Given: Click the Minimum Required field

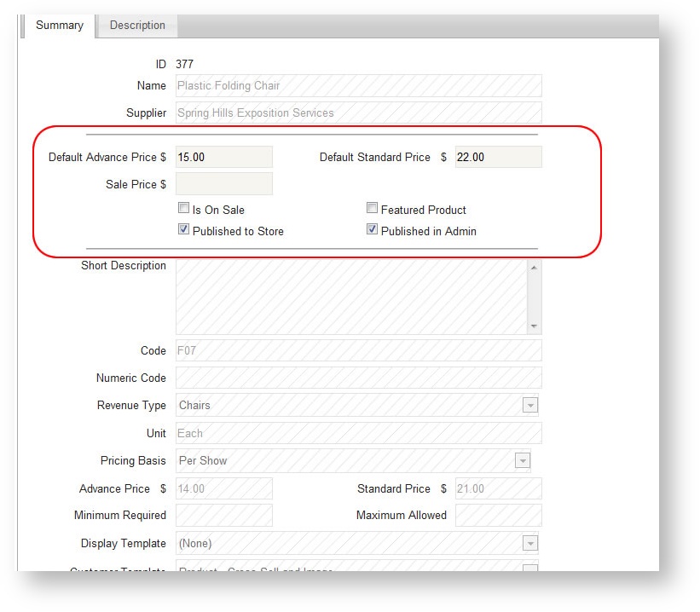Looking at the screenshot, I should 223,516.
